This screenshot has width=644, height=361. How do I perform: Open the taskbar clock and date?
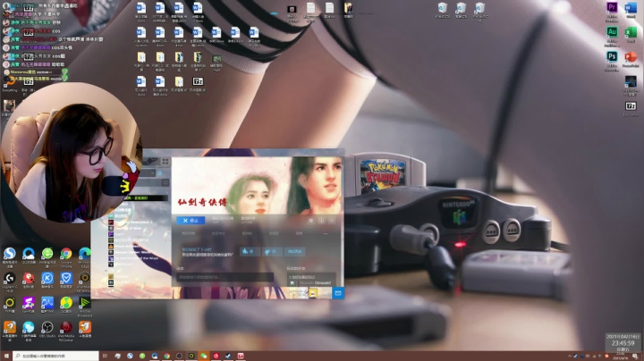click(622, 356)
